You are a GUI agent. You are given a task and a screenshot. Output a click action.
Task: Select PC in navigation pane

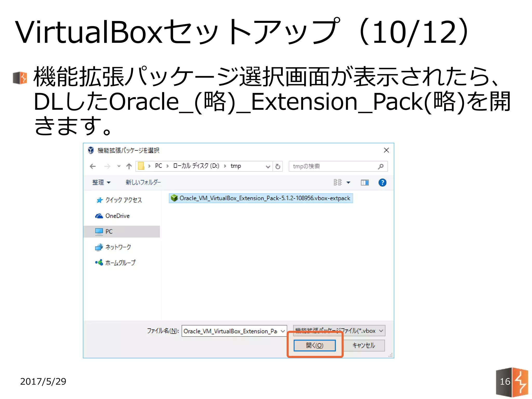(x=122, y=231)
